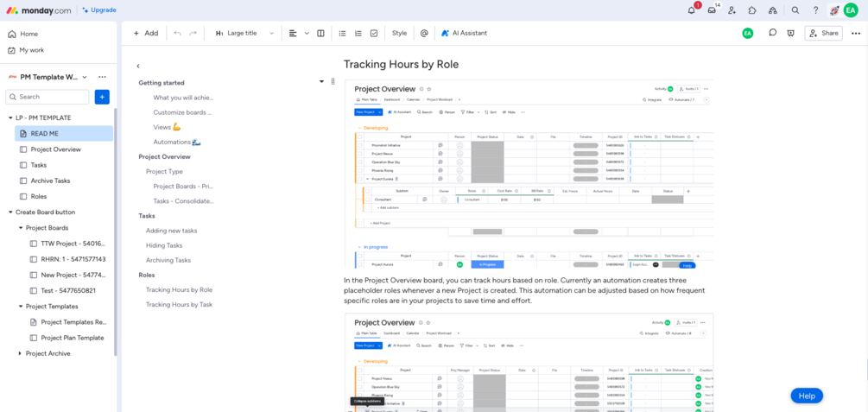Expand the Project Archive folder
The height and width of the screenshot is (412, 868).
[21, 353]
